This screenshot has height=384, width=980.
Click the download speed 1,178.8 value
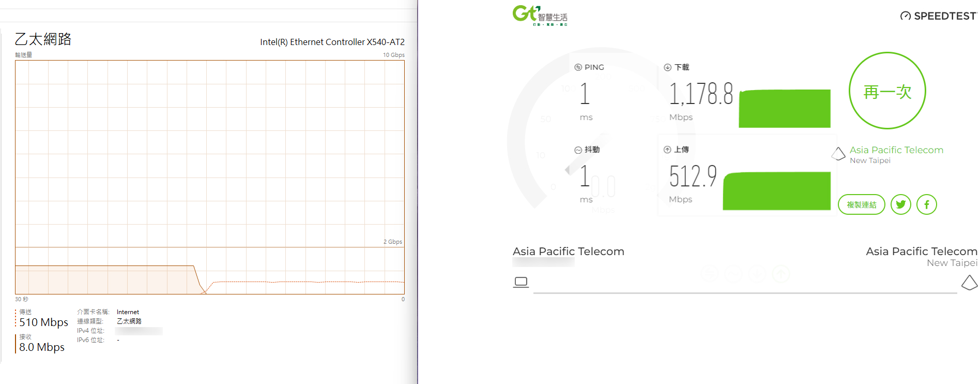[x=701, y=94]
